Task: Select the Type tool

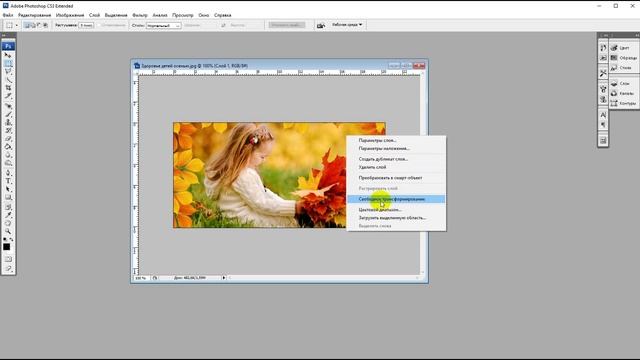Action: 8,181
